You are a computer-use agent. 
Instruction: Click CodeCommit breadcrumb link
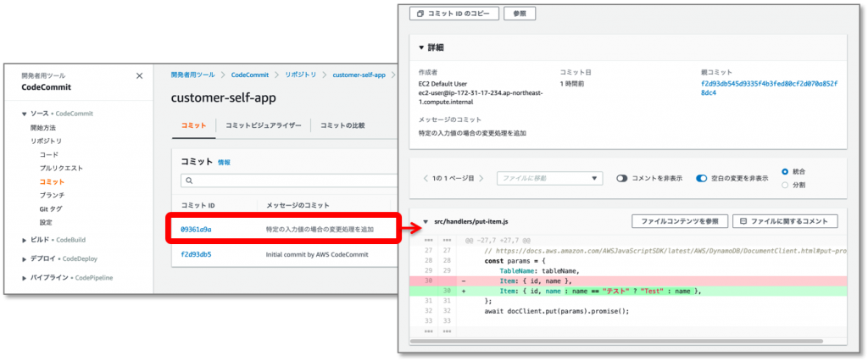coord(250,75)
